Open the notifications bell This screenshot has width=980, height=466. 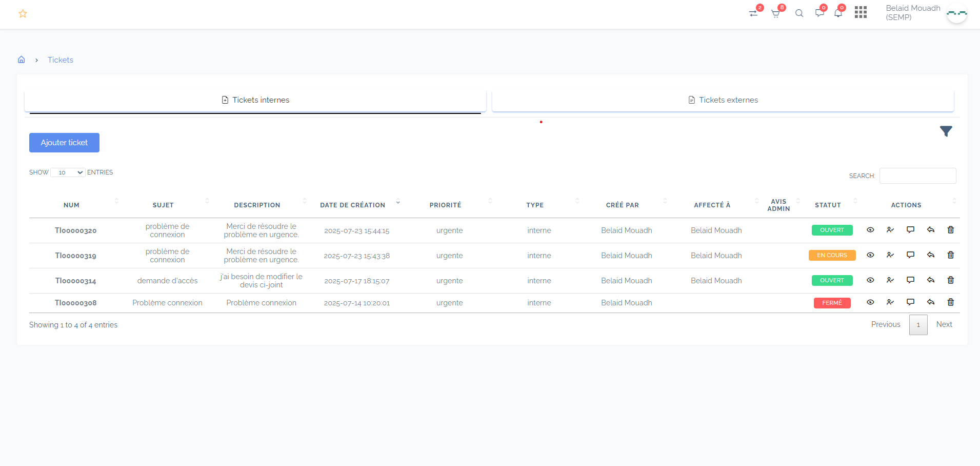click(x=838, y=13)
